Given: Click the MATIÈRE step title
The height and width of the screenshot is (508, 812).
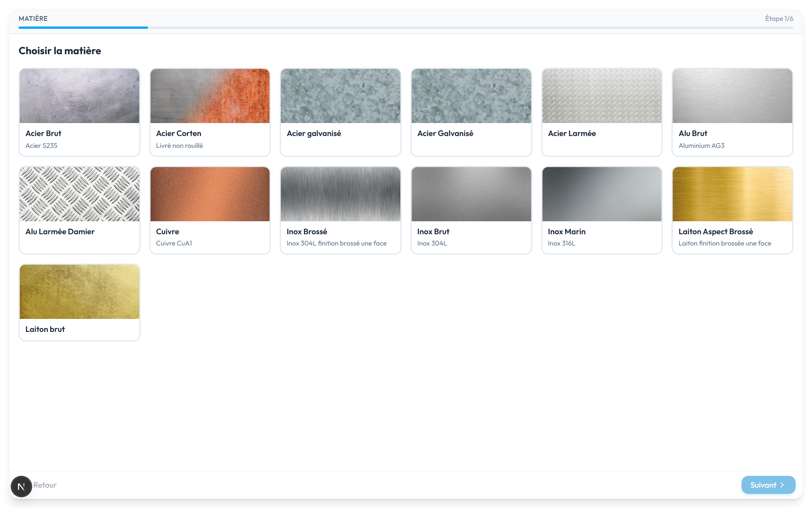Looking at the screenshot, I should 33,18.
